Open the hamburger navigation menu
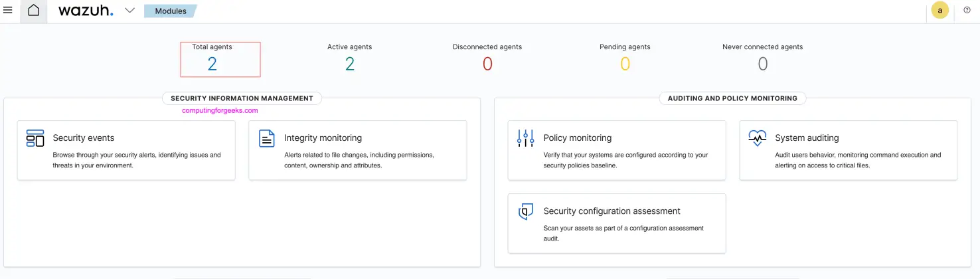This screenshot has width=980, height=279. tap(8, 11)
